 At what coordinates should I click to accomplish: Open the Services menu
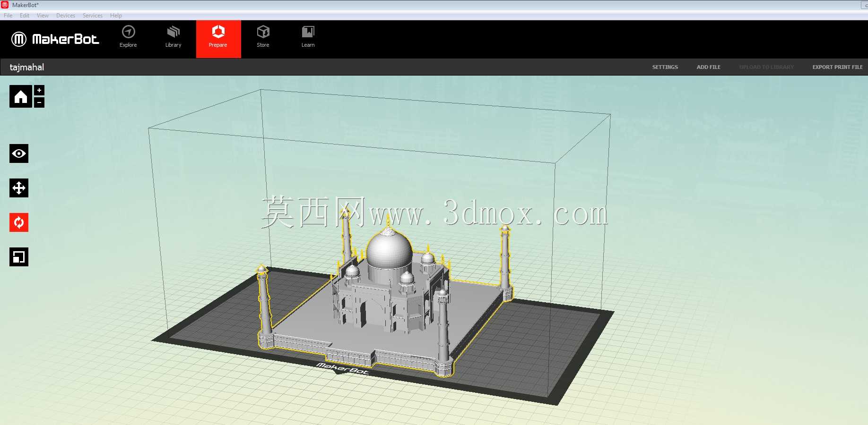[x=93, y=16]
